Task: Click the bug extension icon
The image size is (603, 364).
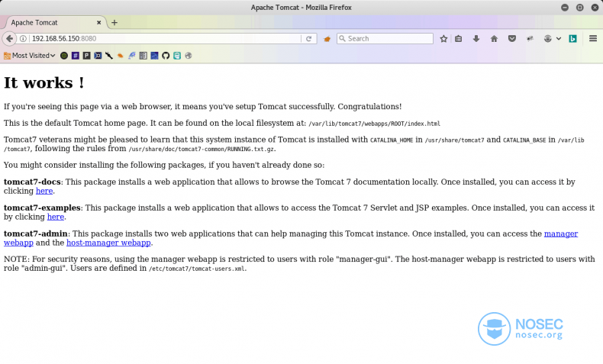Action: pos(530,38)
